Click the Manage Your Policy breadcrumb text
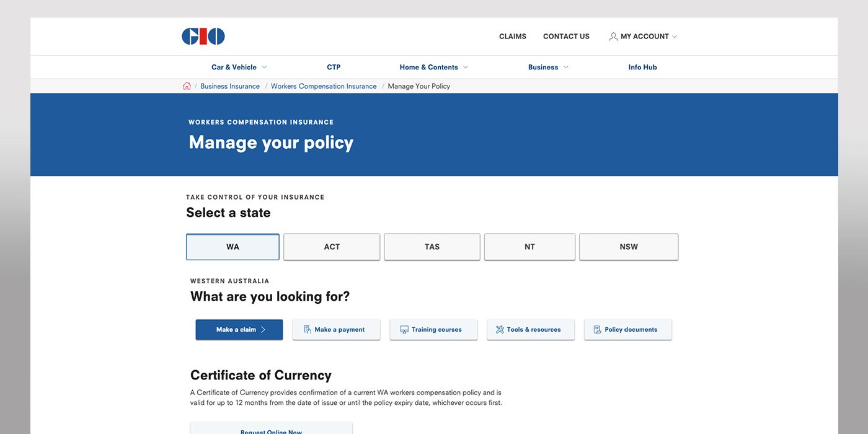Image resolution: width=868 pixels, height=434 pixels. pyautogui.click(x=419, y=86)
